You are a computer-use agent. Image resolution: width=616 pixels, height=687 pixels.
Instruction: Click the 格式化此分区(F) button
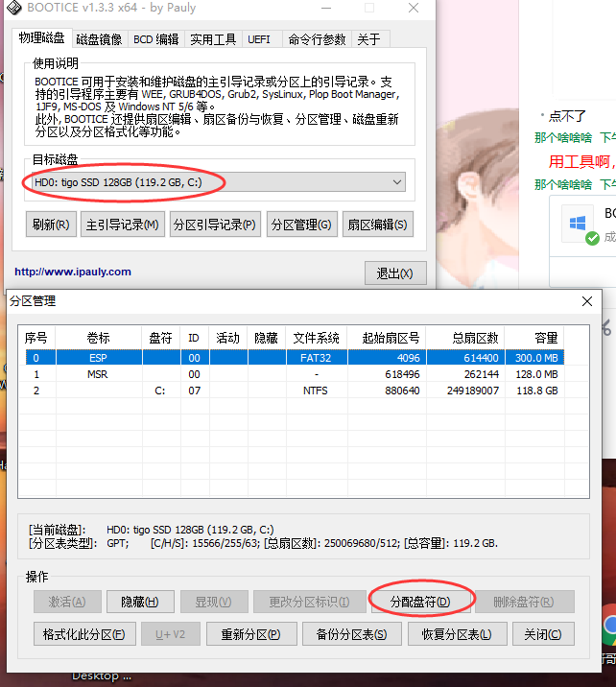(x=84, y=634)
